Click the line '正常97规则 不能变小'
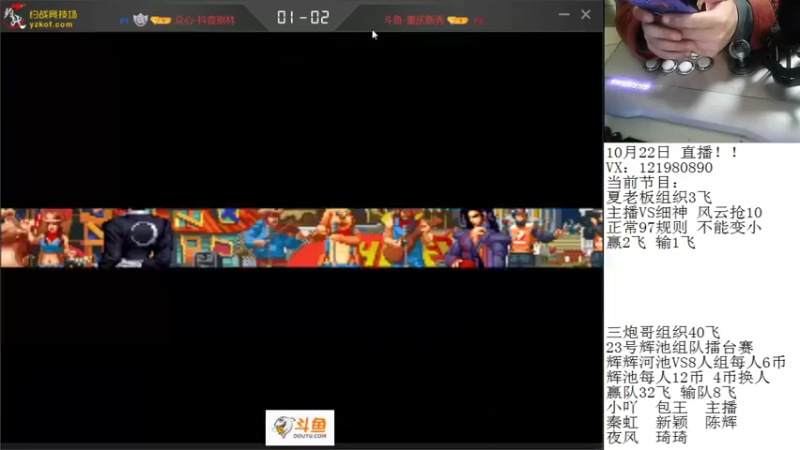800x450 pixels. point(684,227)
